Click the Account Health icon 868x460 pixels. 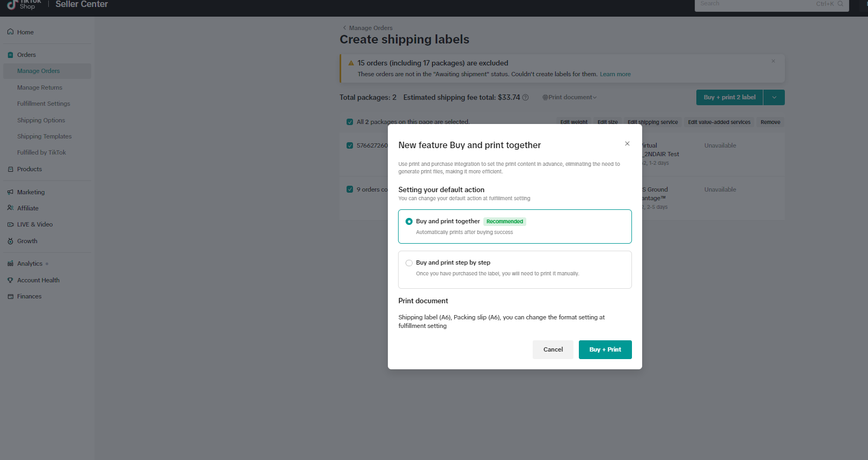click(10, 280)
